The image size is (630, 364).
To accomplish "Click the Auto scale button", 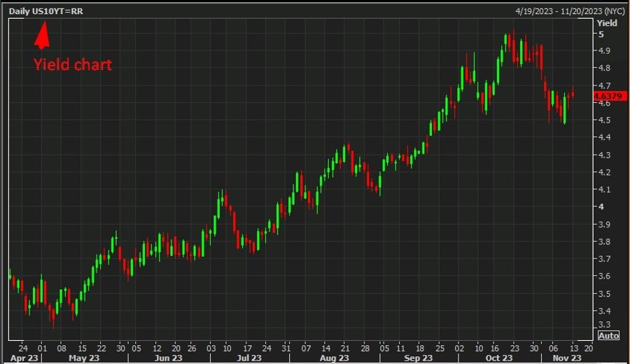I will 609,336.
